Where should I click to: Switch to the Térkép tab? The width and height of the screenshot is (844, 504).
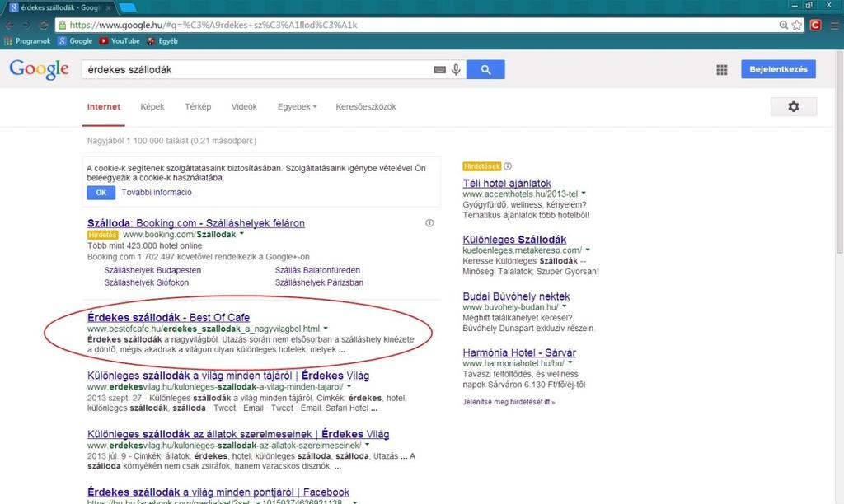point(198,106)
